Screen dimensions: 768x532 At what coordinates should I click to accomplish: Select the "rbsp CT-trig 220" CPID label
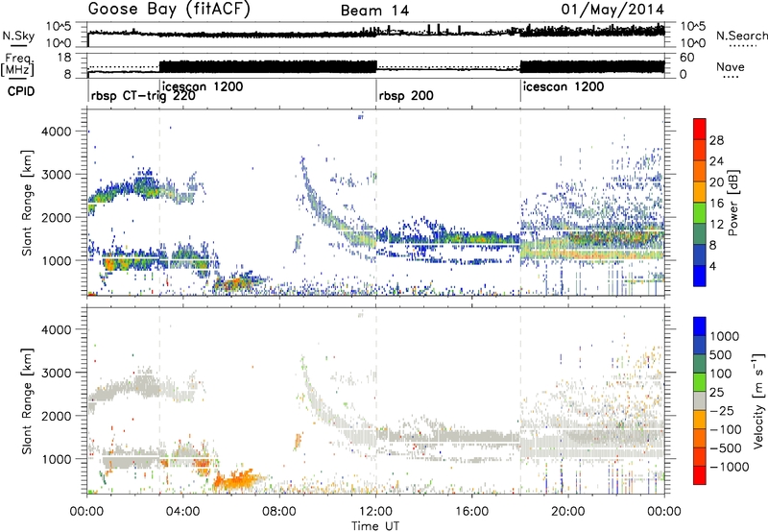[x=143, y=96]
